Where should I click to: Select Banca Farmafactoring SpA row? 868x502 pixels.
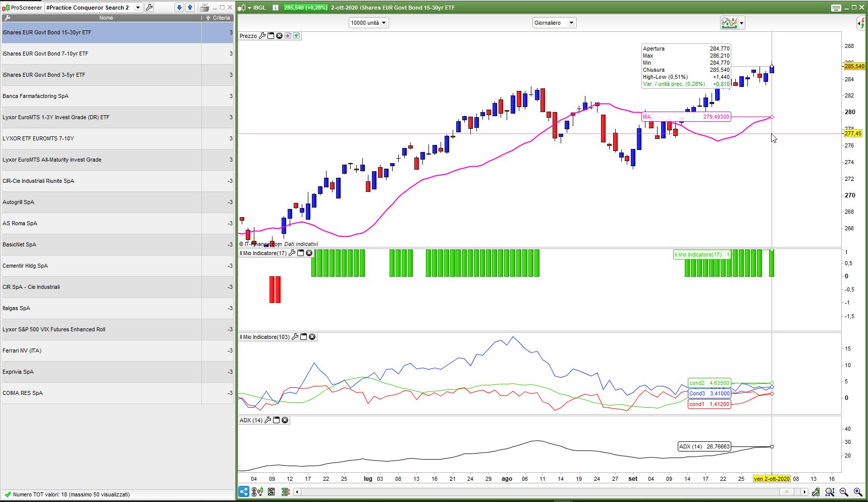pos(117,96)
